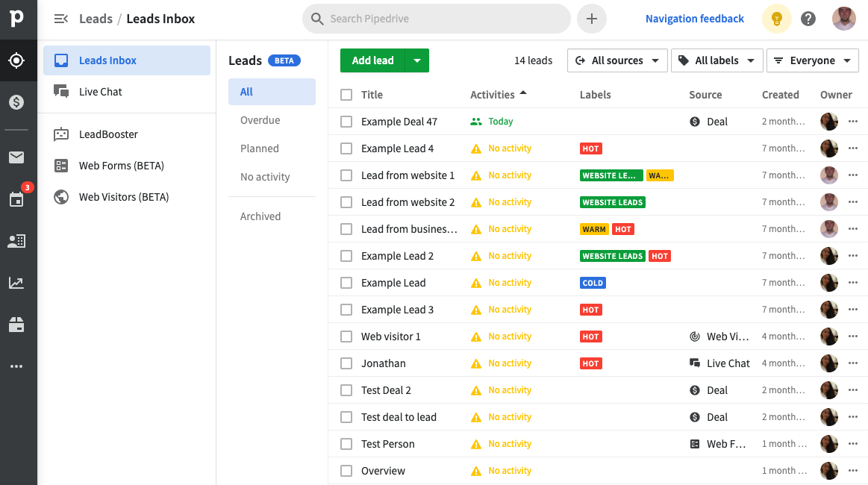Click No activity for Test deal to lead
This screenshot has height=485, width=868.
pos(510,417)
